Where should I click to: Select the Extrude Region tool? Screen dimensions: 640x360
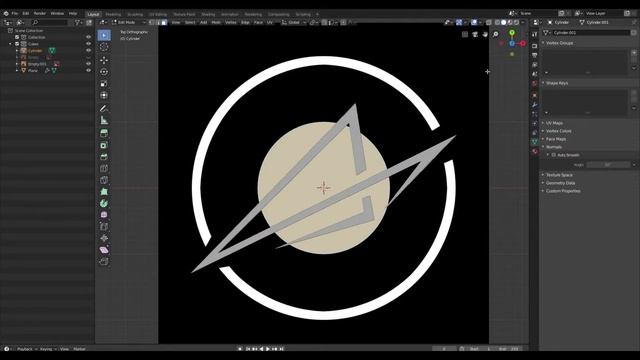click(x=104, y=133)
